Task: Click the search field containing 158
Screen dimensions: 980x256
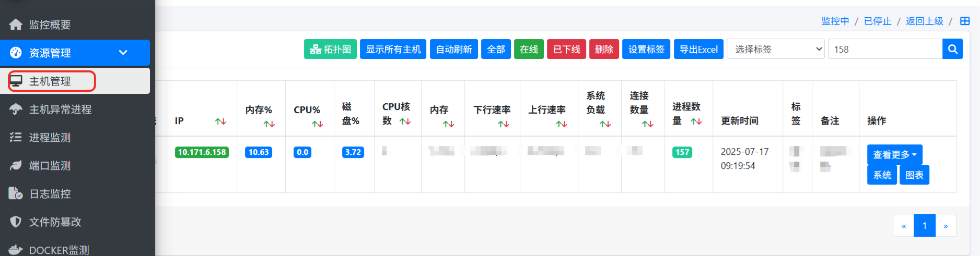Action: (x=885, y=49)
